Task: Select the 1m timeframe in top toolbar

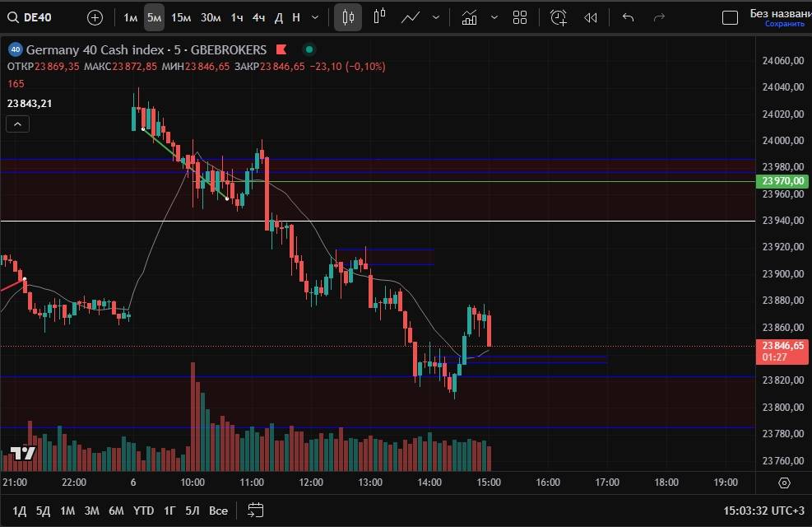Action: coord(131,17)
